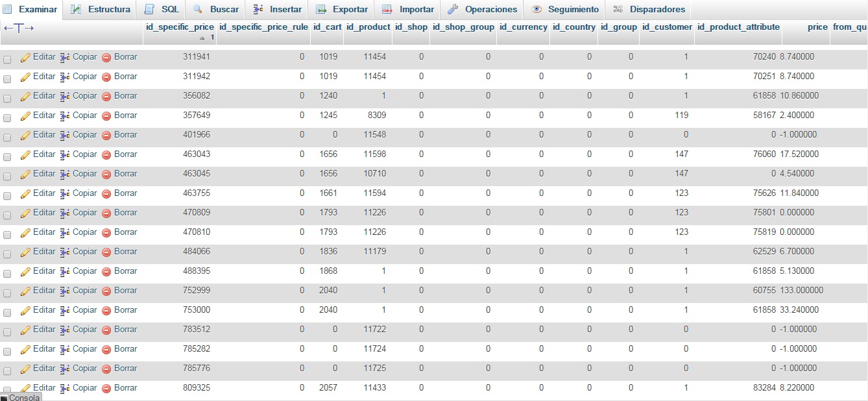
Task: Click red delete icon for row 470809
Action: (107, 213)
